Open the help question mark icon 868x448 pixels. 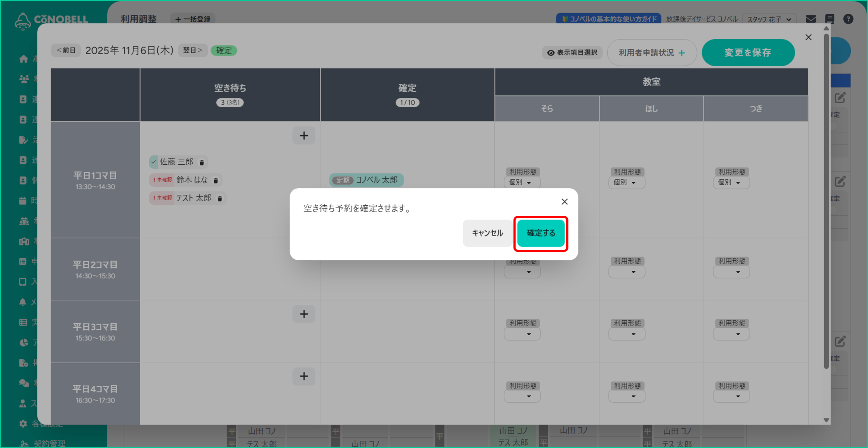(x=848, y=19)
